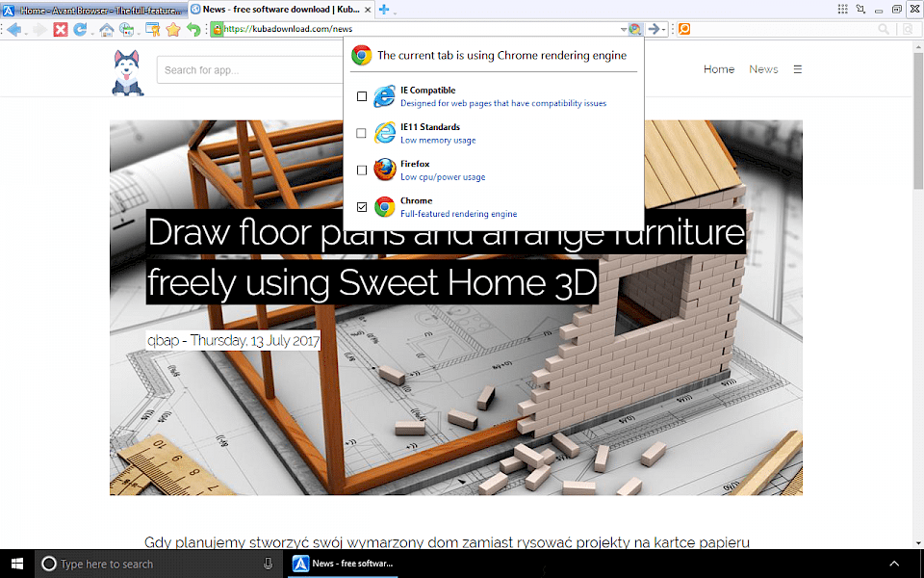This screenshot has height=578, width=924.
Task: Enable the IE Compatible checkbox
Action: [362, 96]
